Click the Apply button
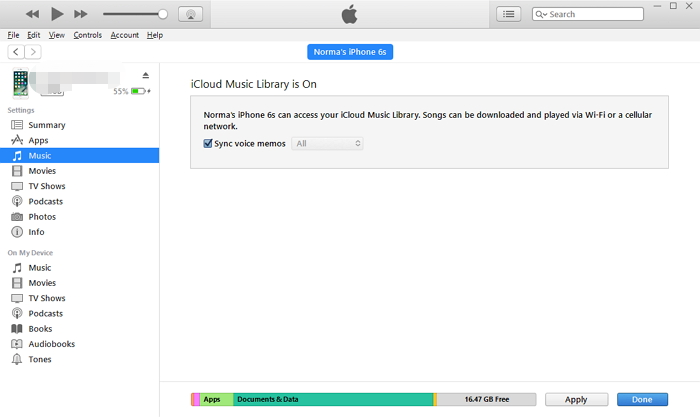Screen dimensions: 700x417 click(x=576, y=400)
